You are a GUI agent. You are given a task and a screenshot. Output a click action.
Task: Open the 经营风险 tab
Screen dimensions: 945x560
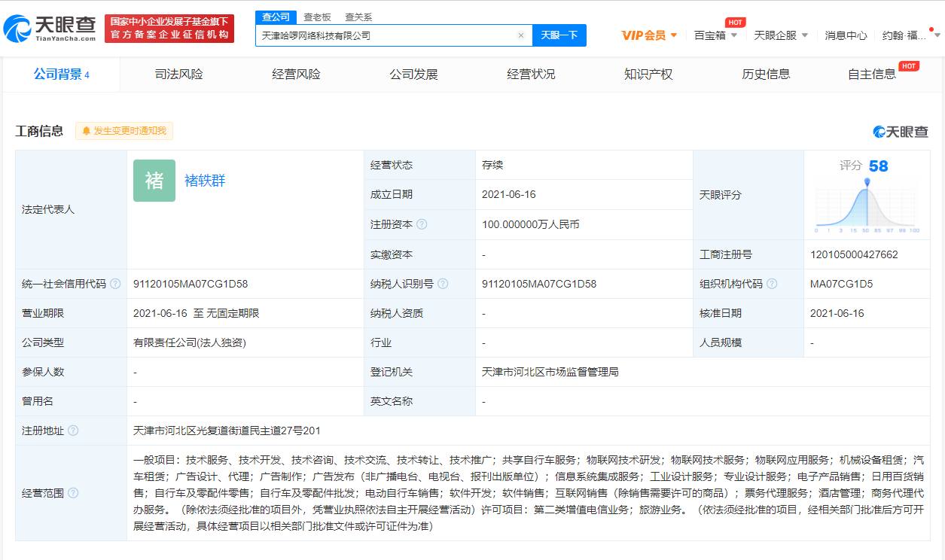(x=296, y=75)
